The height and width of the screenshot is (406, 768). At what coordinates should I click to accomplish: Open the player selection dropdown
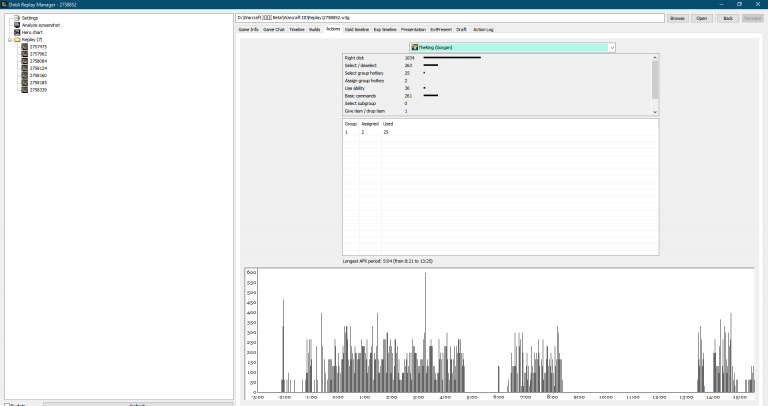(x=512, y=47)
